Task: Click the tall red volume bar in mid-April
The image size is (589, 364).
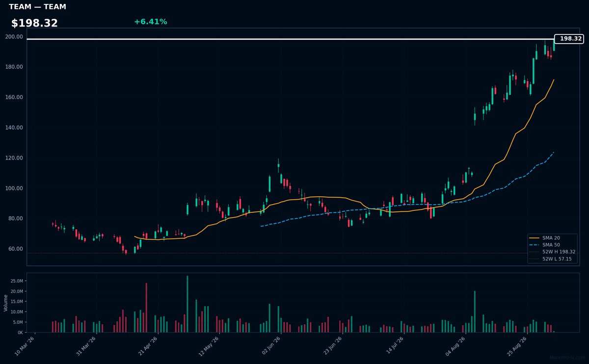Action: [x=146, y=308]
